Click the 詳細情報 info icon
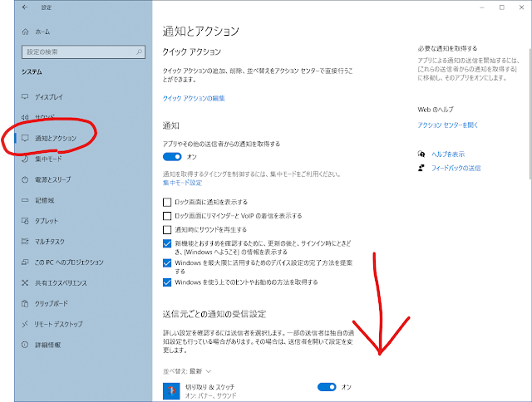This screenshot has height=402, width=532. click(25, 345)
